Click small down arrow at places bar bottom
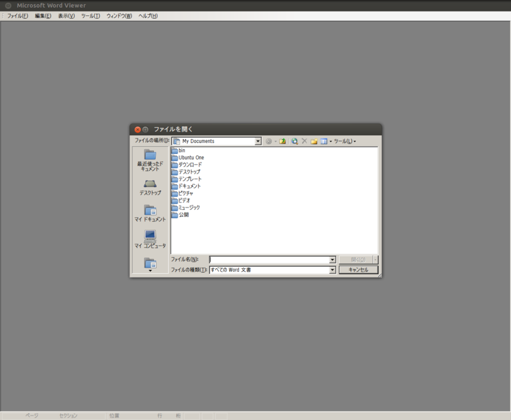Image resolution: width=511 pixels, height=420 pixels. point(150,271)
